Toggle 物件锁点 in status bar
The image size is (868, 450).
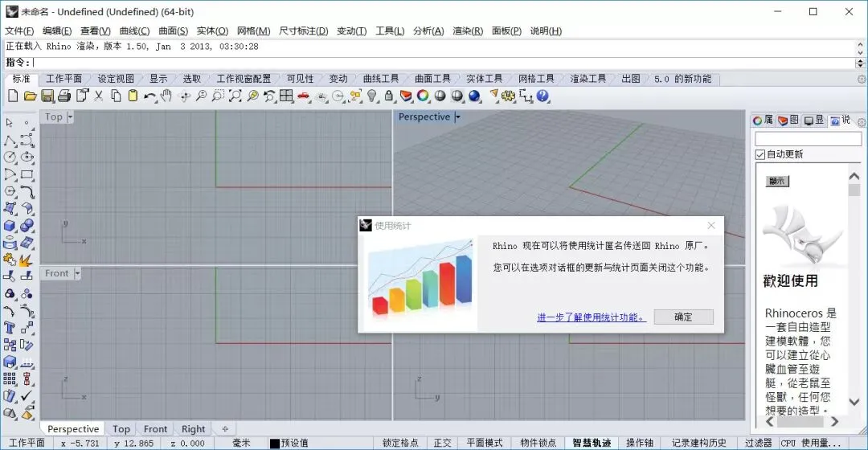(x=538, y=443)
